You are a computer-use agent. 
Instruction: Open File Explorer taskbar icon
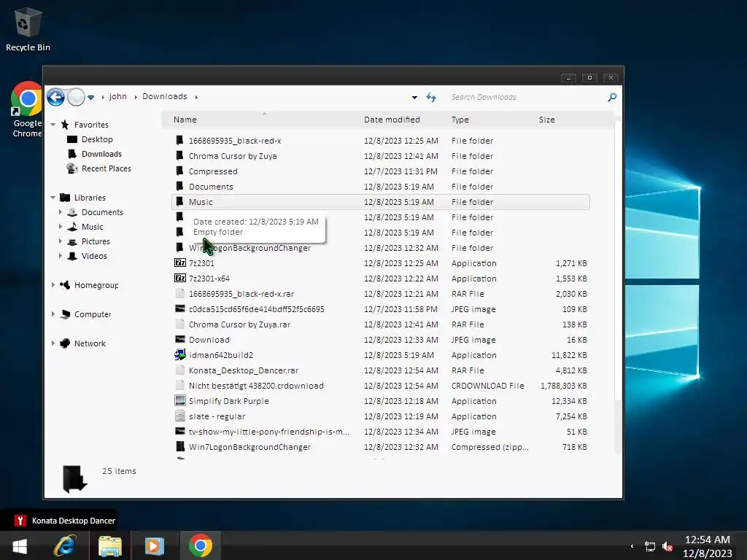110,545
